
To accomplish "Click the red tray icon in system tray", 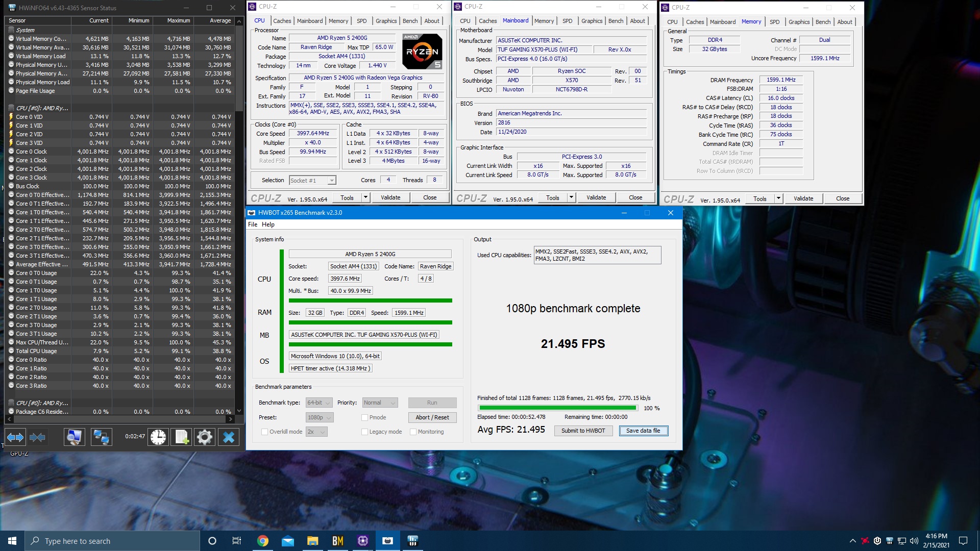I will coord(865,541).
